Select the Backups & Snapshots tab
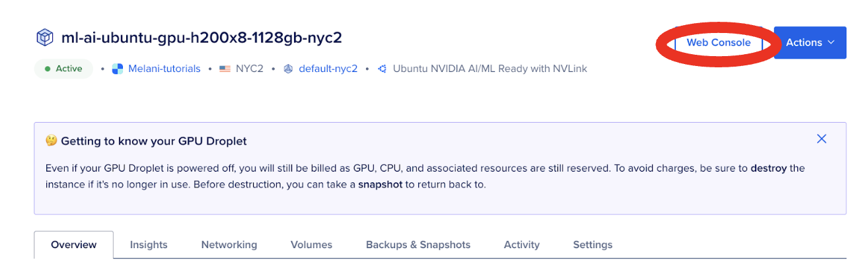The image size is (868, 264). click(418, 245)
